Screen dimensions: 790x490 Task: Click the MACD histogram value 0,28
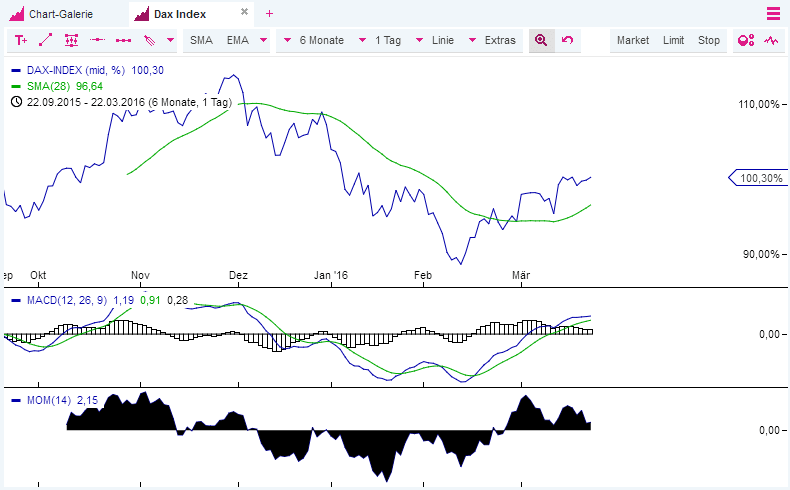177,301
